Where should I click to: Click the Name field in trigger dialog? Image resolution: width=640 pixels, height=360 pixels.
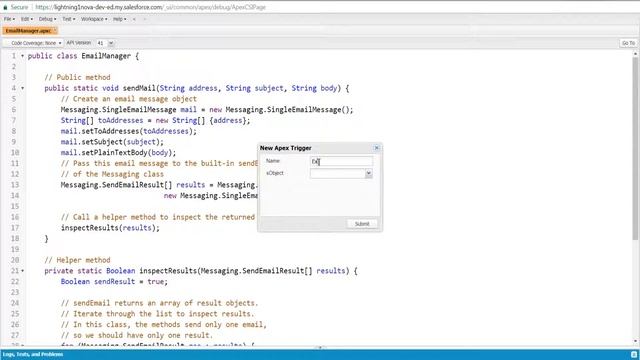coord(341,162)
